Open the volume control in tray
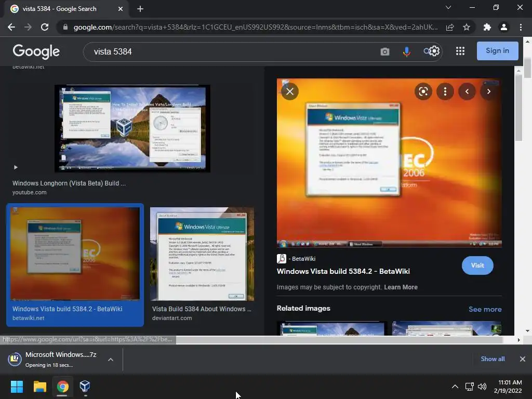This screenshot has height=399, width=532. 482,387
